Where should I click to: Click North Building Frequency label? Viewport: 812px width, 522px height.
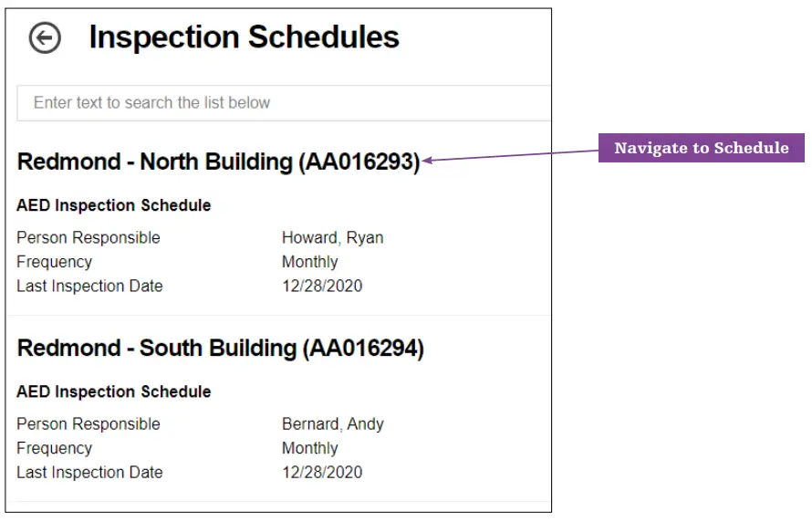pos(54,262)
